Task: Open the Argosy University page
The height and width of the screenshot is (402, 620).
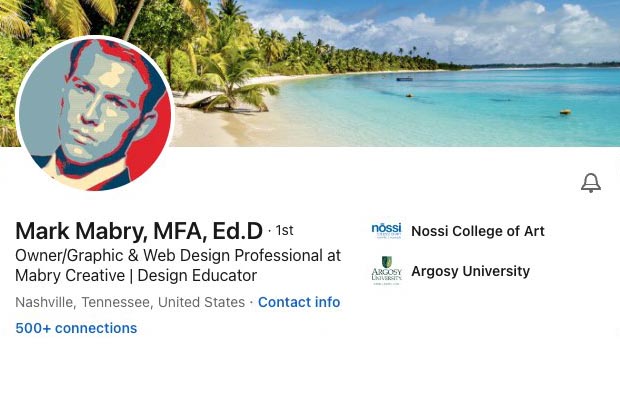Action: (470, 271)
